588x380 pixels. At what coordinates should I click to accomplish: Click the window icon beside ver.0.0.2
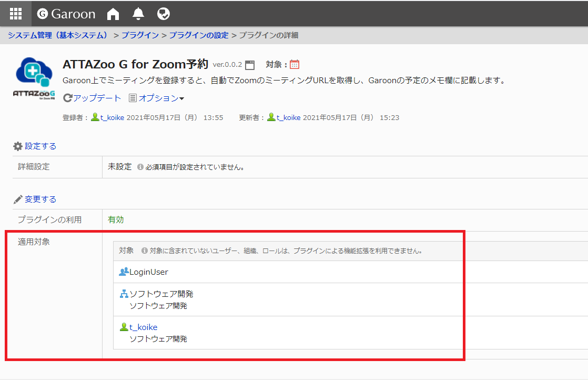coord(250,65)
